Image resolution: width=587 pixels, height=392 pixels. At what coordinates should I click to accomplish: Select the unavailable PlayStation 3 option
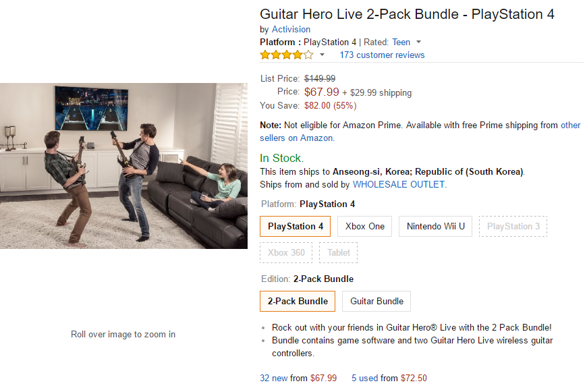[x=513, y=226]
